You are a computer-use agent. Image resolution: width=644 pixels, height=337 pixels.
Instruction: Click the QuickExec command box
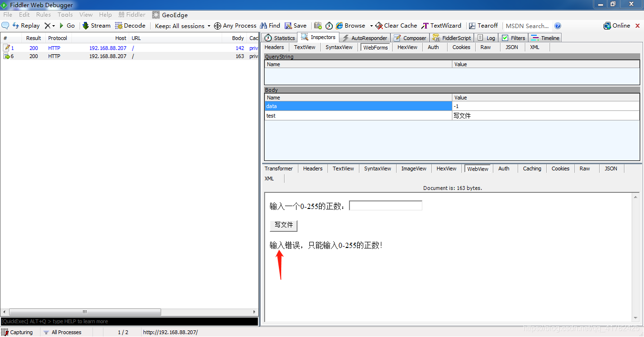[129, 322]
